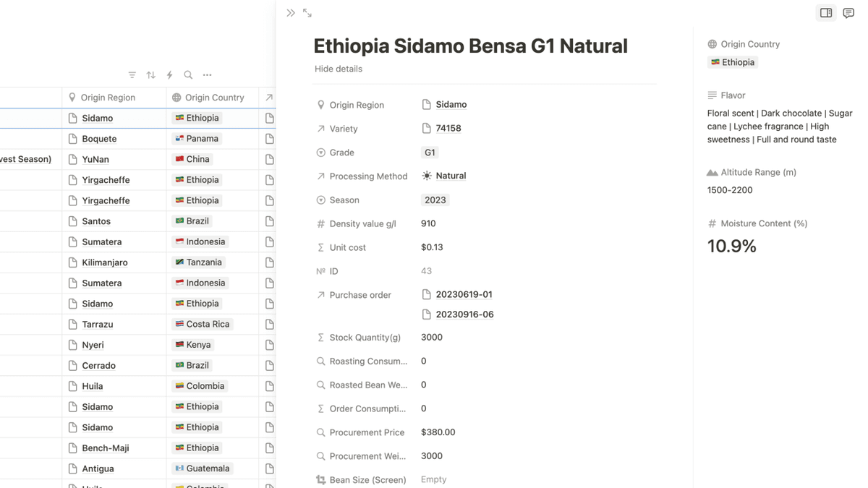Hide details under the page title
868x488 pixels.
pos(339,69)
